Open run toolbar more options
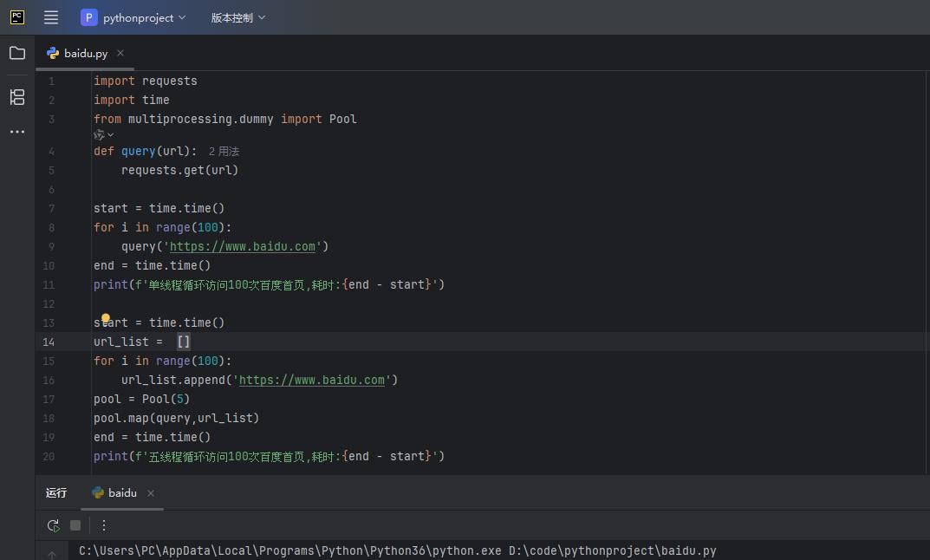 tap(104, 525)
